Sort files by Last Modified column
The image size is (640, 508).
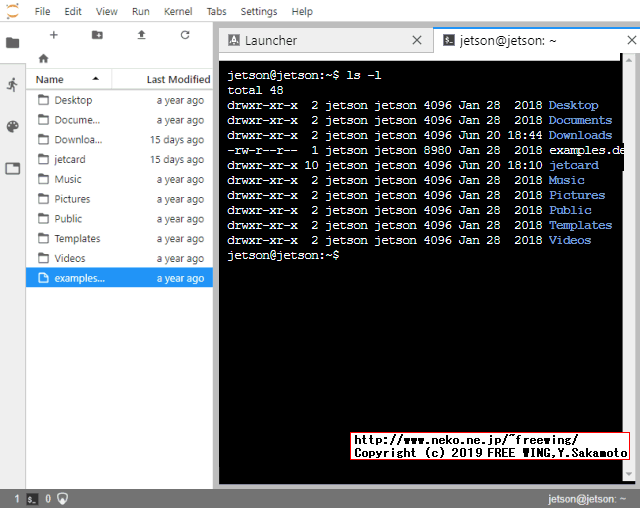(x=177, y=79)
